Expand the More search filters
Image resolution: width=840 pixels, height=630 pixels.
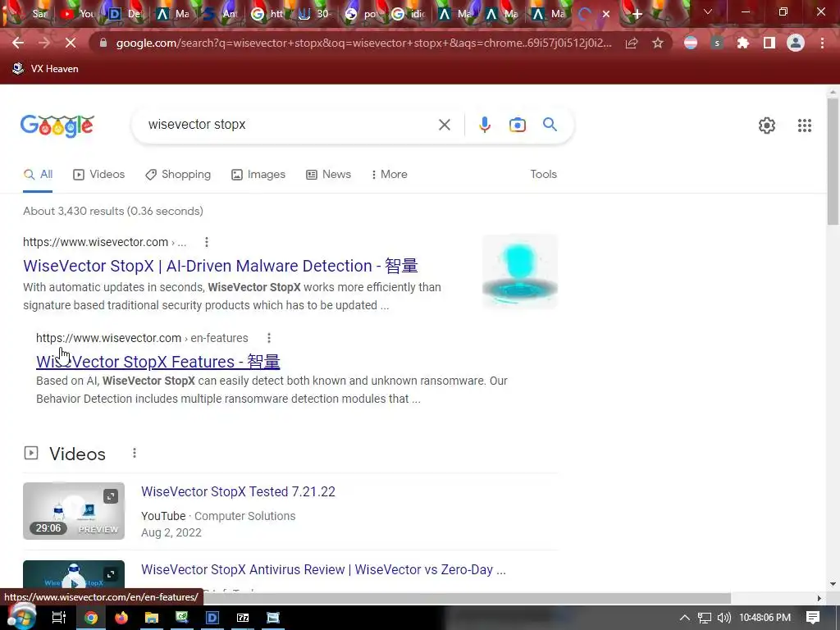390,174
